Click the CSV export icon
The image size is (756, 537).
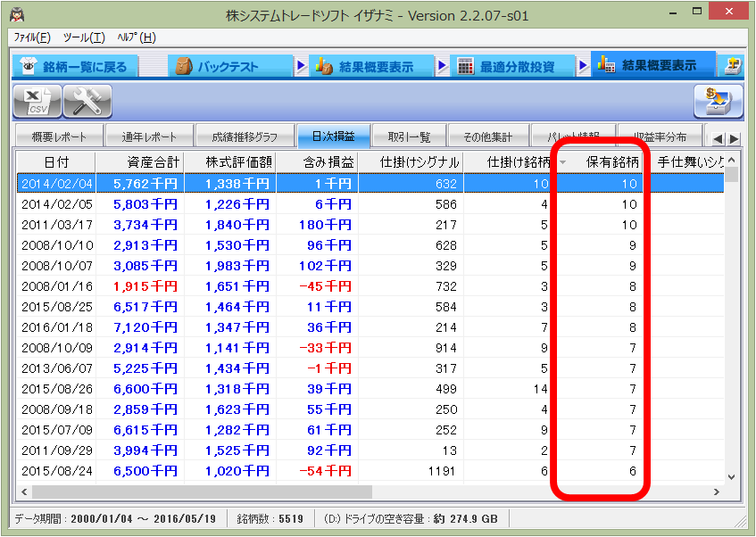point(37,101)
